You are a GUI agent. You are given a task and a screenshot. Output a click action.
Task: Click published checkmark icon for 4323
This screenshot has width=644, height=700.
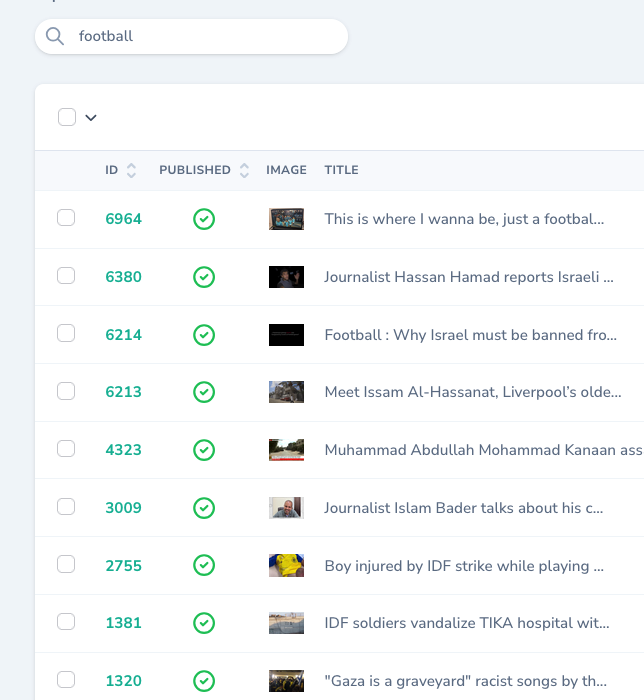(x=204, y=450)
